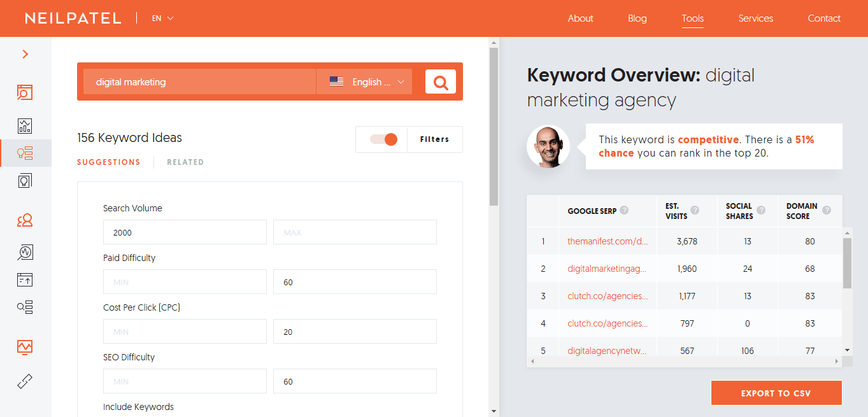
Task: Open the chain link backlinks sidebar icon
Action: (x=25, y=381)
